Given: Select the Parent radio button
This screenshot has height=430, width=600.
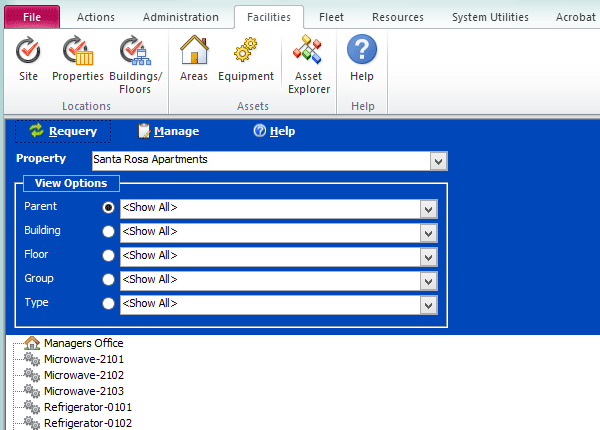Looking at the screenshot, I should click(x=108, y=208).
